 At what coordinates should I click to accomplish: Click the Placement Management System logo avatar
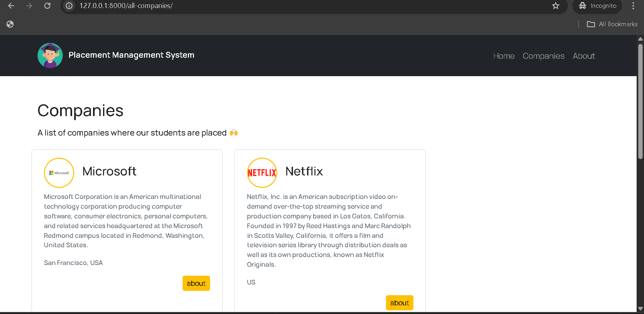pos(50,55)
